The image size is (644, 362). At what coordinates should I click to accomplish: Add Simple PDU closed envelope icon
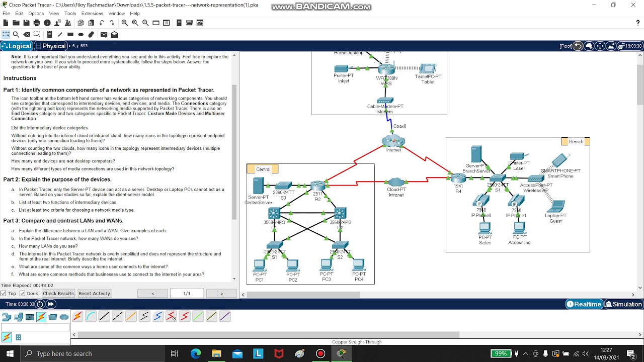click(104, 35)
